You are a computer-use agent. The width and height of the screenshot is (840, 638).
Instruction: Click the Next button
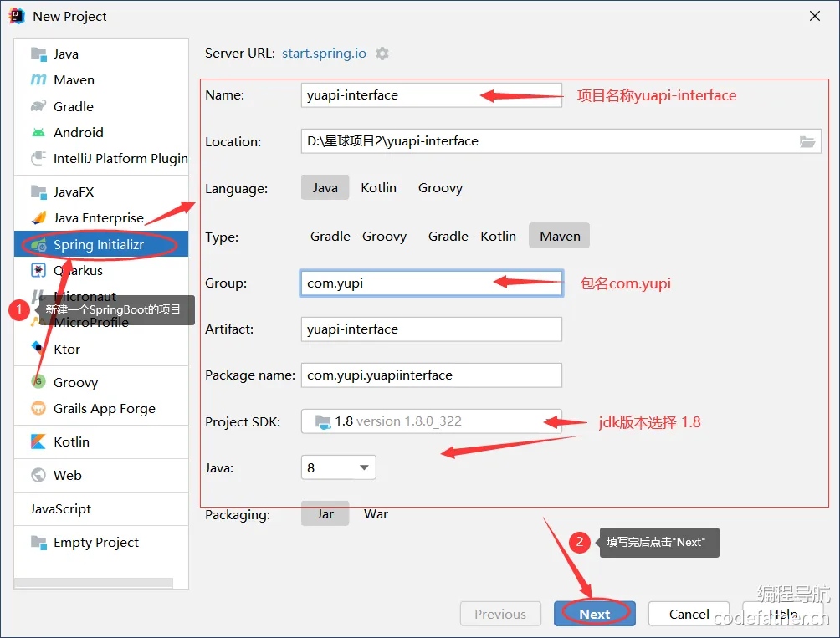point(595,614)
